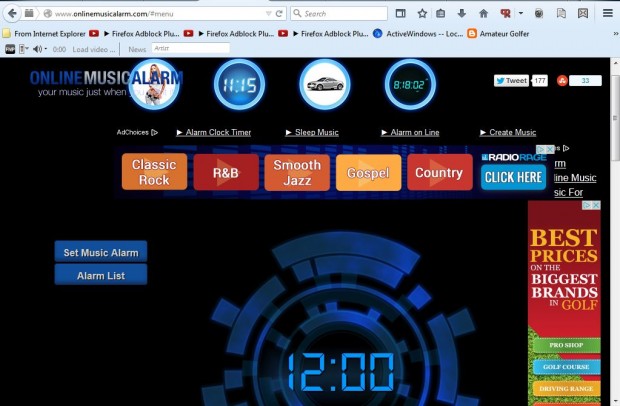Image resolution: width=620 pixels, height=406 pixels.
Task: Open bookmarks list clipboard icon
Action: [x=440, y=13]
